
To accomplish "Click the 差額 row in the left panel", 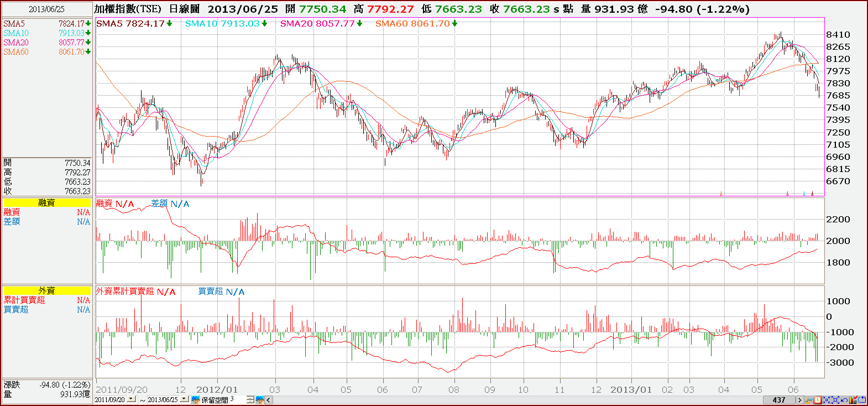I will (47, 222).
